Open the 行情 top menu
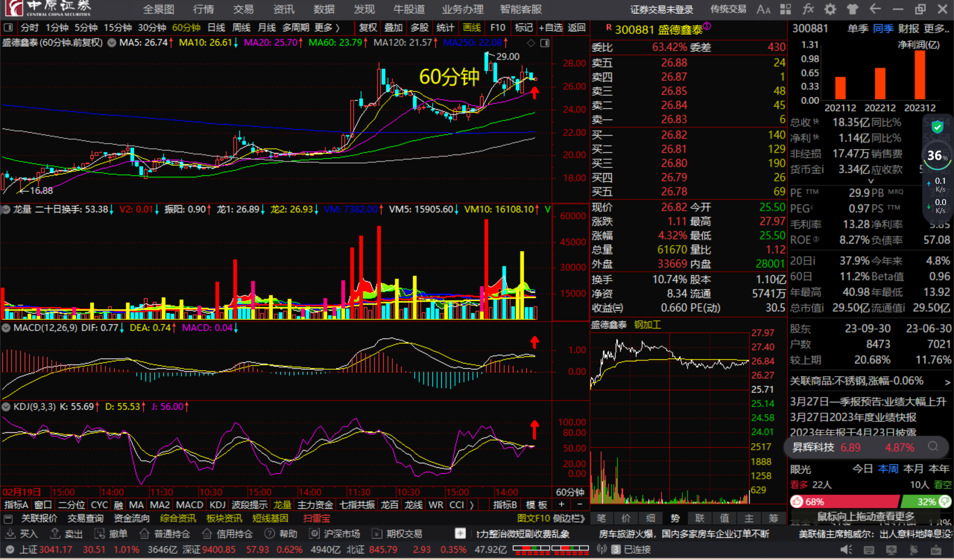 [x=203, y=9]
